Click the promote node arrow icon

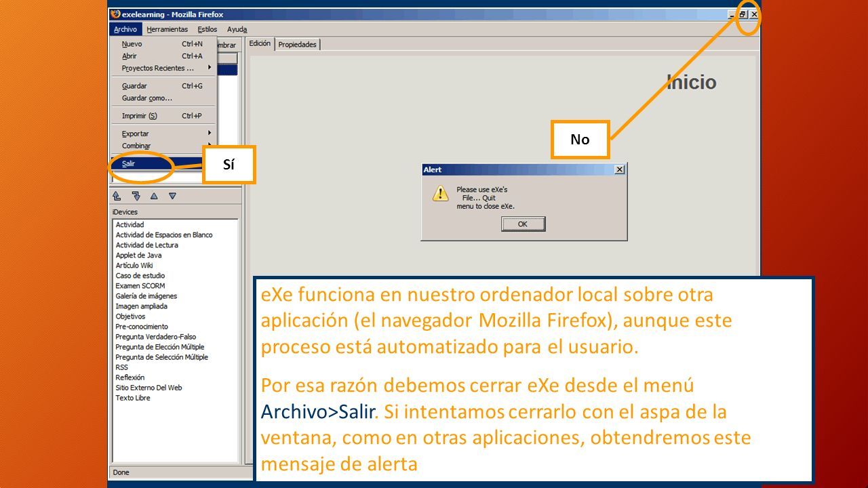pos(117,196)
